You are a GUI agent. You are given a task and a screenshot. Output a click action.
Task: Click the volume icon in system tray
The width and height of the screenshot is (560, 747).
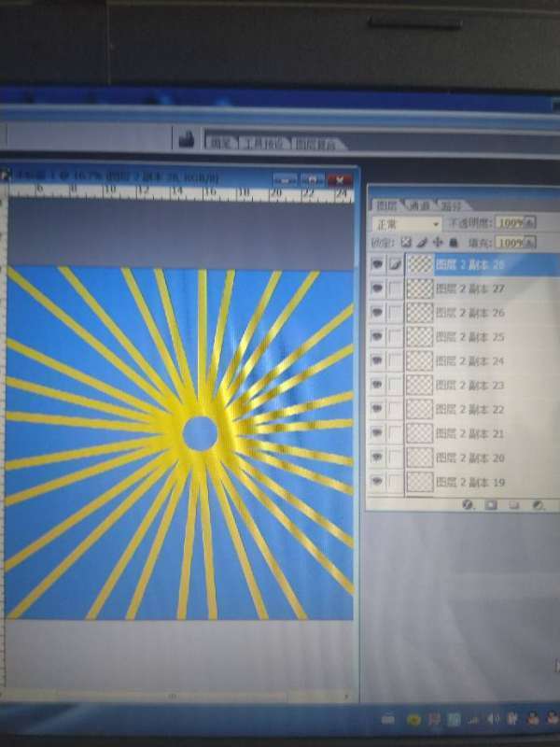point(494,719)
